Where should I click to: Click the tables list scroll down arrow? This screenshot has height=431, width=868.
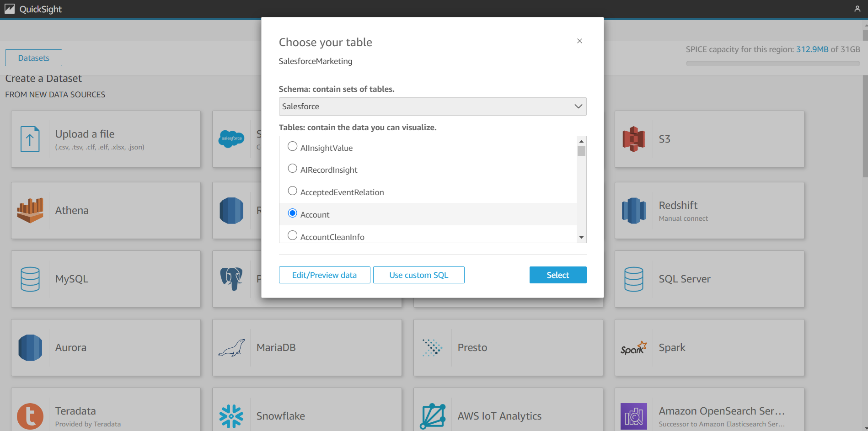[x=581, y=237]
